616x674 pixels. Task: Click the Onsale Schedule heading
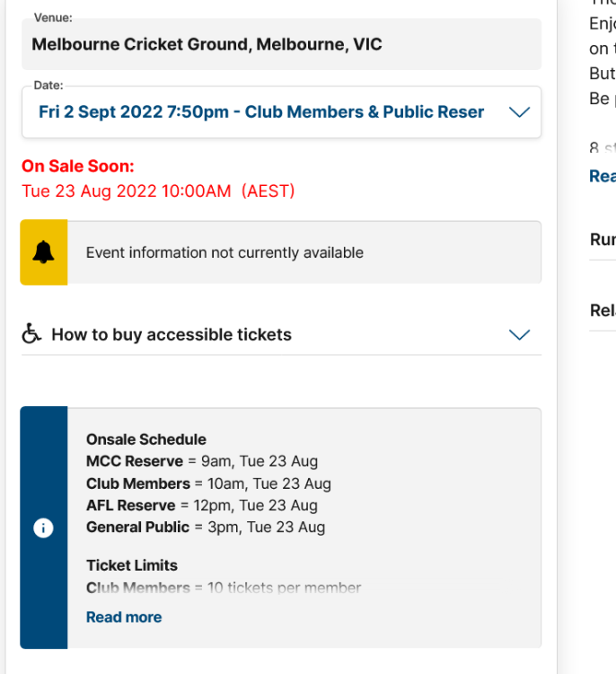tap(146, 439)
